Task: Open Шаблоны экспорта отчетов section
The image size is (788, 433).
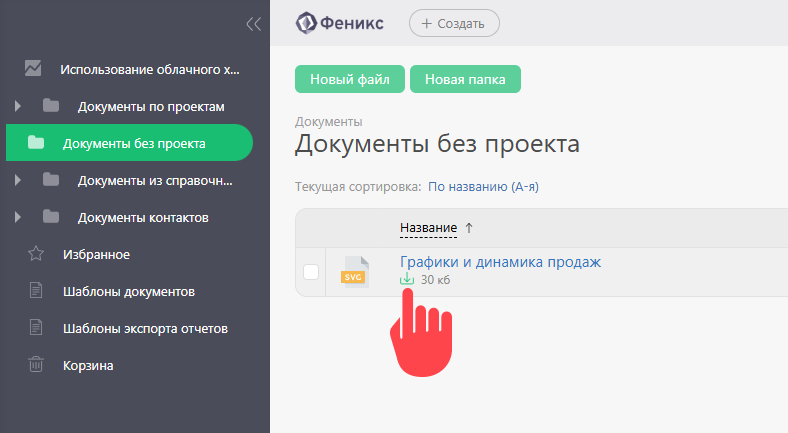Action: pos(145,329)
